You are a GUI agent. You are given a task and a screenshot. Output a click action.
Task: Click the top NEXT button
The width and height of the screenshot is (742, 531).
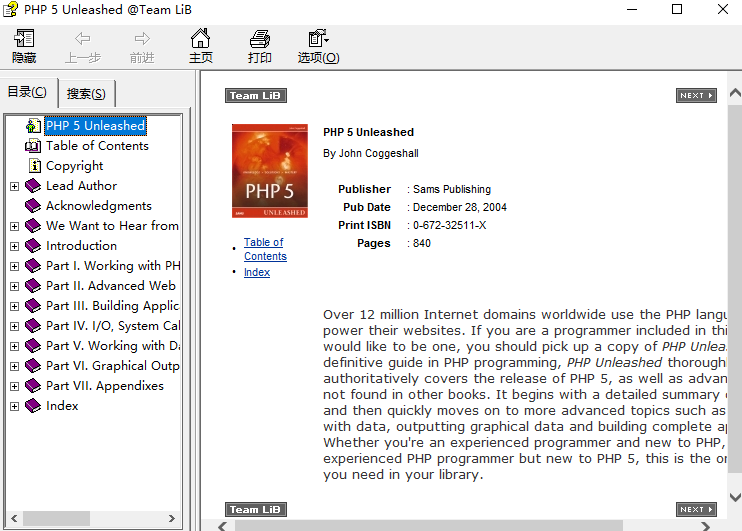click(x=696, y=96)
